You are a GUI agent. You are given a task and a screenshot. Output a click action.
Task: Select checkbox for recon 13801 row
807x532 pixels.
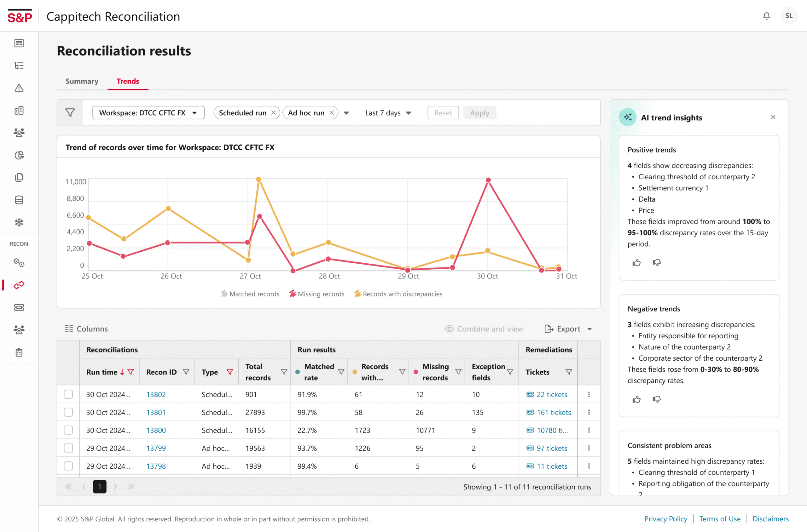pyautogui.click(x=68, y=412)
